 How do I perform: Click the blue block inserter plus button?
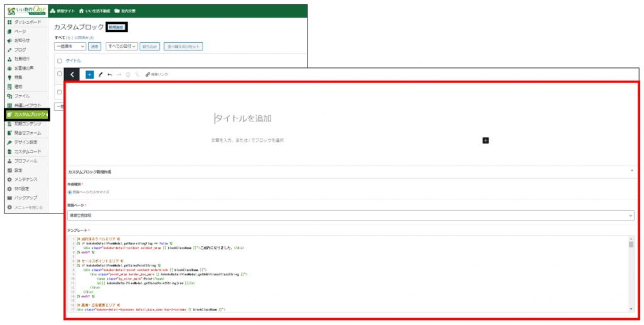[89, 74]
